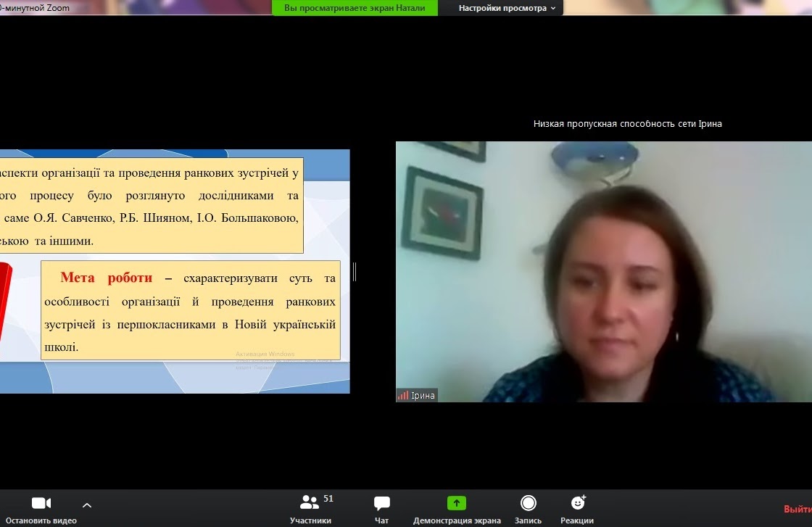Click the red Выйти leave button

(797, 509)
